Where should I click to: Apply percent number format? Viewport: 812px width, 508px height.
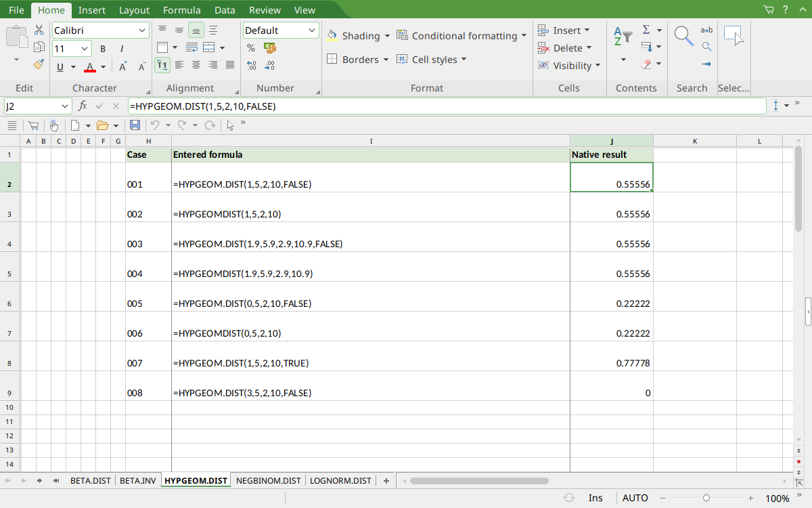coord(251,48)
